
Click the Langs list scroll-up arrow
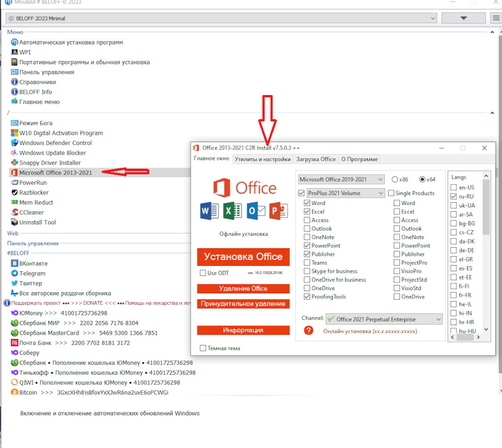[x=486, y=176]
